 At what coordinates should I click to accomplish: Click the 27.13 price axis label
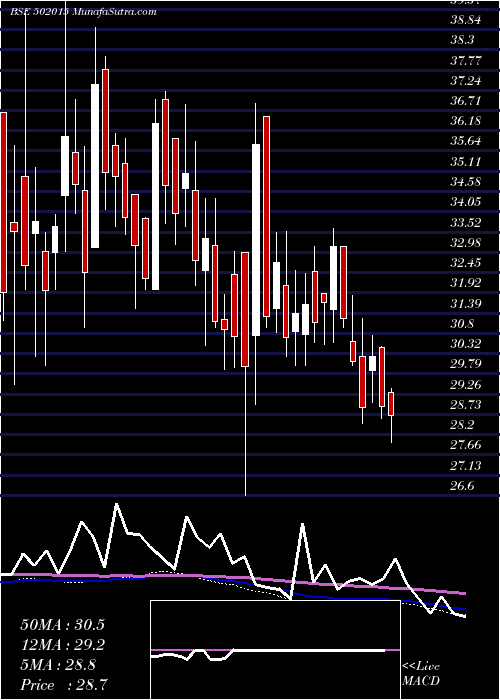tap(466, 466)
